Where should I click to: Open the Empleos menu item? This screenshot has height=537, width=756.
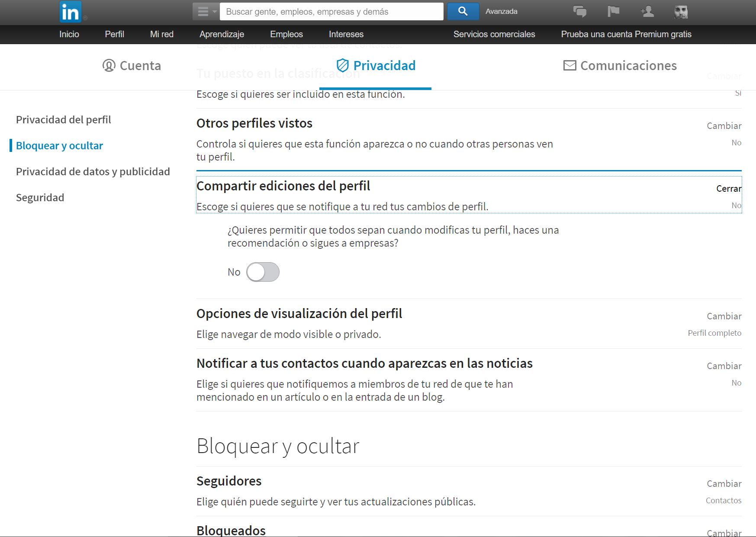(x=286, y=34)
